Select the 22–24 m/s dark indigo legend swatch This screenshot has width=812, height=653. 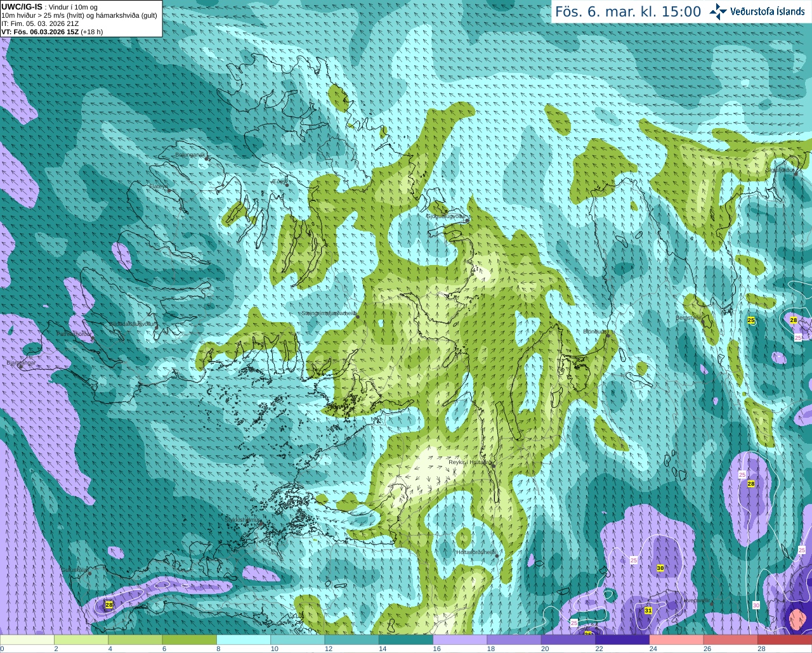click(x=622, y=640)
